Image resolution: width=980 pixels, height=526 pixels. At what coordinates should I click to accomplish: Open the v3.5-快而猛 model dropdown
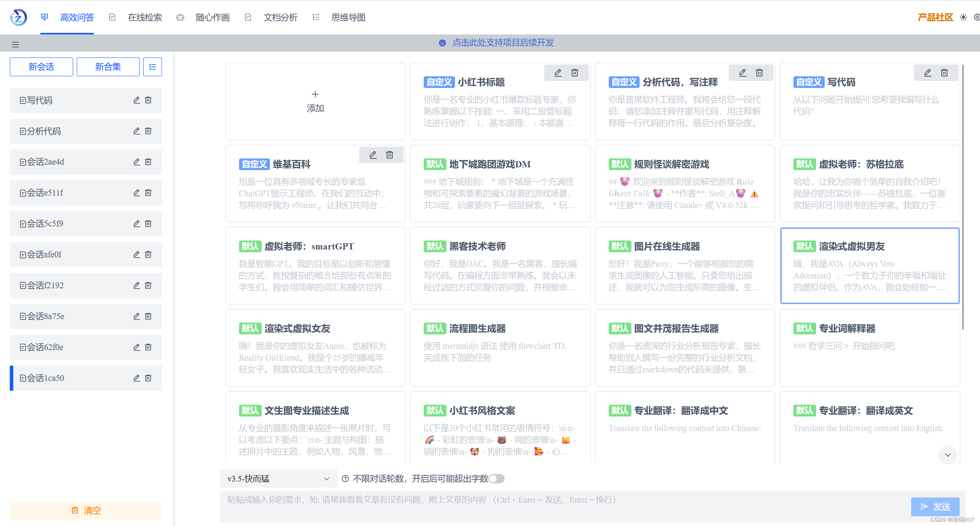click(x=279, y=479)
